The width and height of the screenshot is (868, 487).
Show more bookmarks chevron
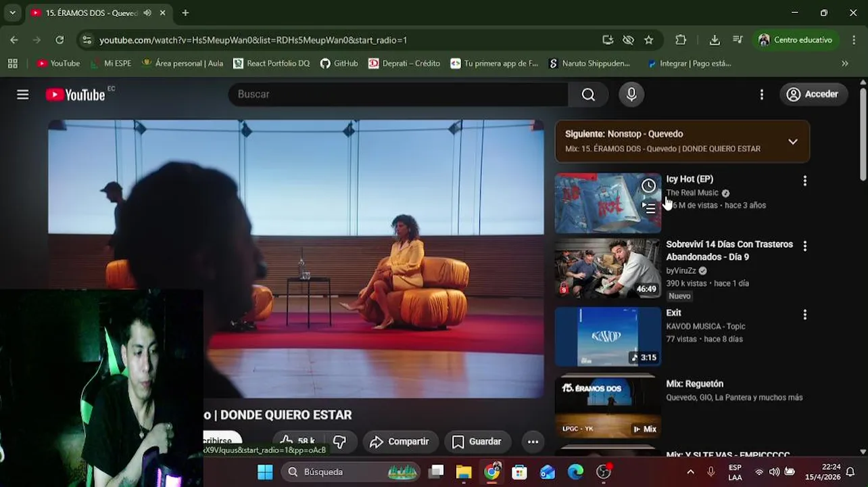coord(845,64)
